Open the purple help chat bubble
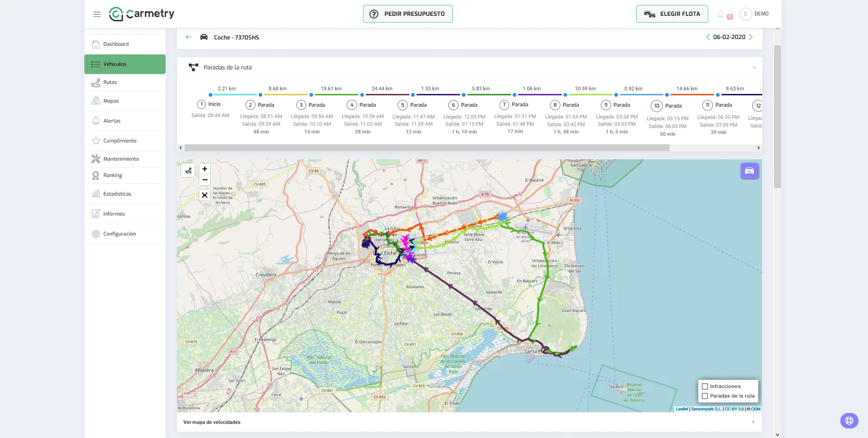This screenshot has width=868, height=438. pyautogui.click(x=849, y=421)
